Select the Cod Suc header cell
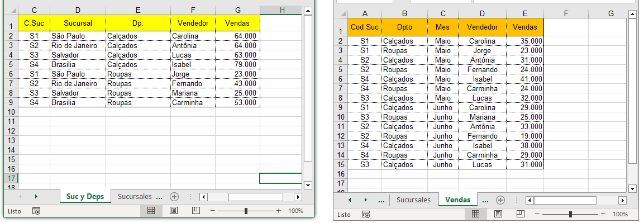 coord(365,27)
